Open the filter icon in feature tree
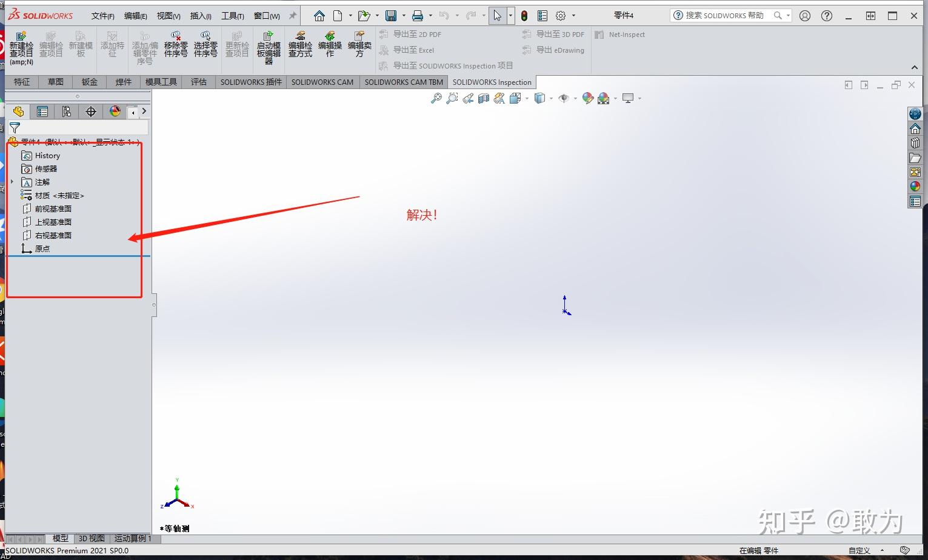Image resolution: width=928 pixels, height=560 pixels. pyautogui.click(x=15, y=127)
